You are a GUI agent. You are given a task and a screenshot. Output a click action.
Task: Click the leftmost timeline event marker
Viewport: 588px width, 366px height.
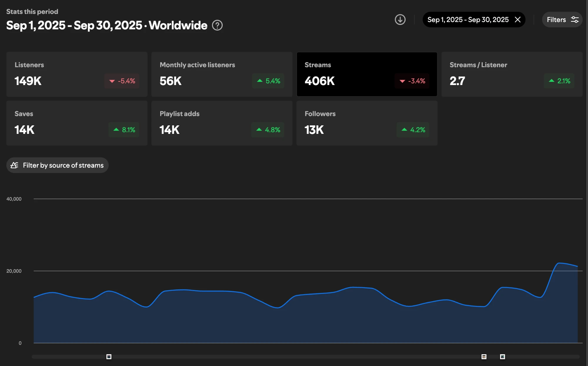109,357
